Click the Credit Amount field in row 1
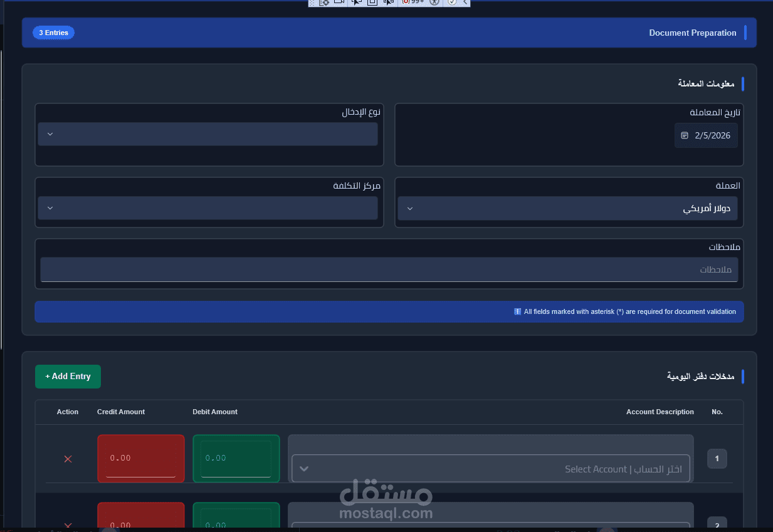Screen dimensions: 773x532 tap(141, 459)
